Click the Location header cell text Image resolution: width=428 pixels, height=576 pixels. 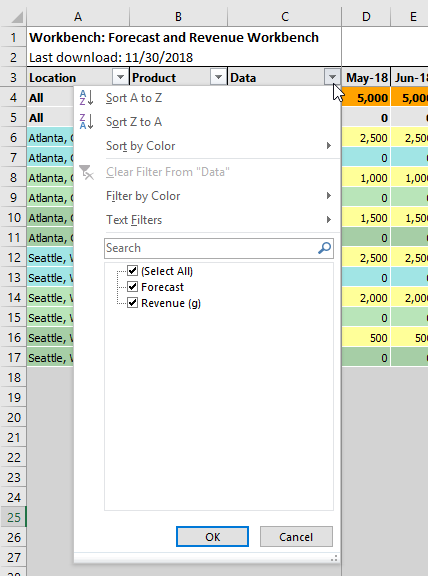tap(53, 78)
